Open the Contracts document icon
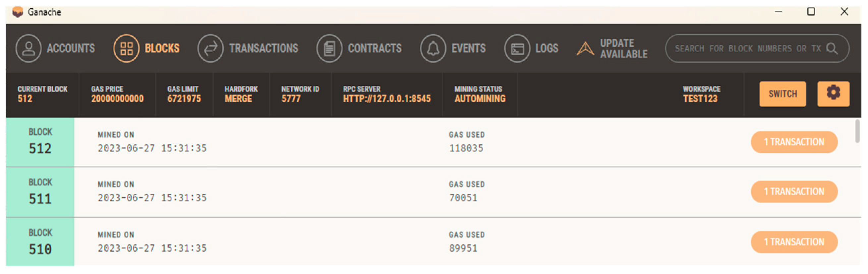Image resolution: width=868 pixels, height=274 pixels. tap(329, 48)
